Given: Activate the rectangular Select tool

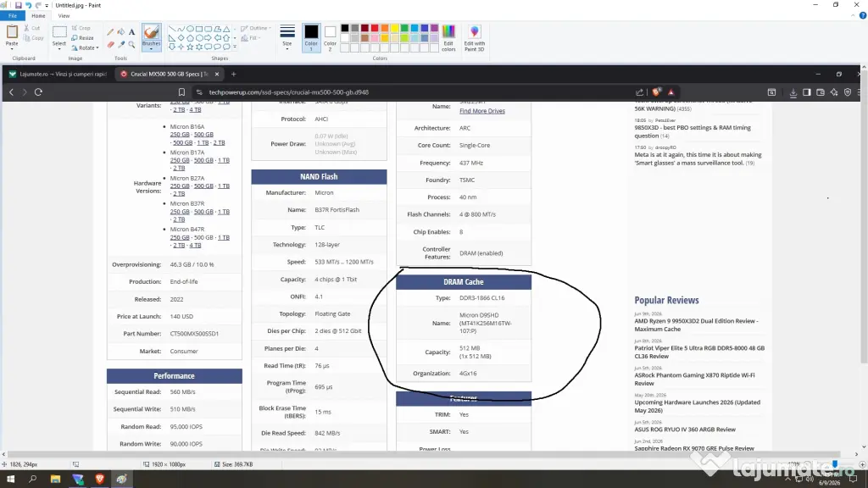Looking at the screenshot, I should click(x=59, y=31).
